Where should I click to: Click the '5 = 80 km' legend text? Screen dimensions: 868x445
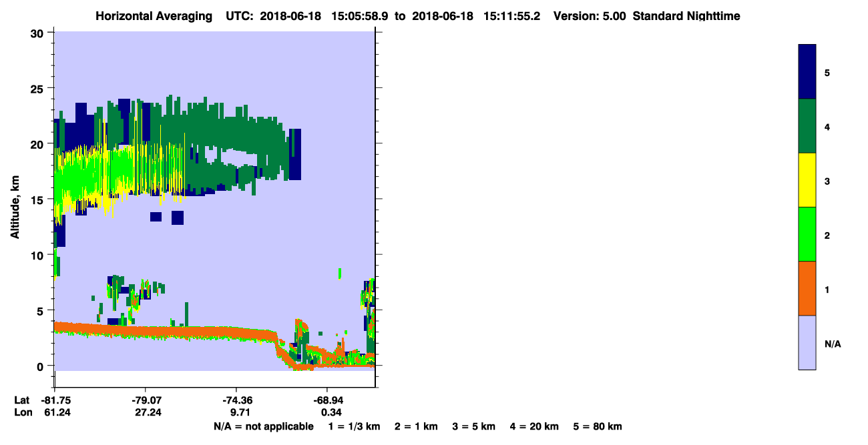pos(598,426)
